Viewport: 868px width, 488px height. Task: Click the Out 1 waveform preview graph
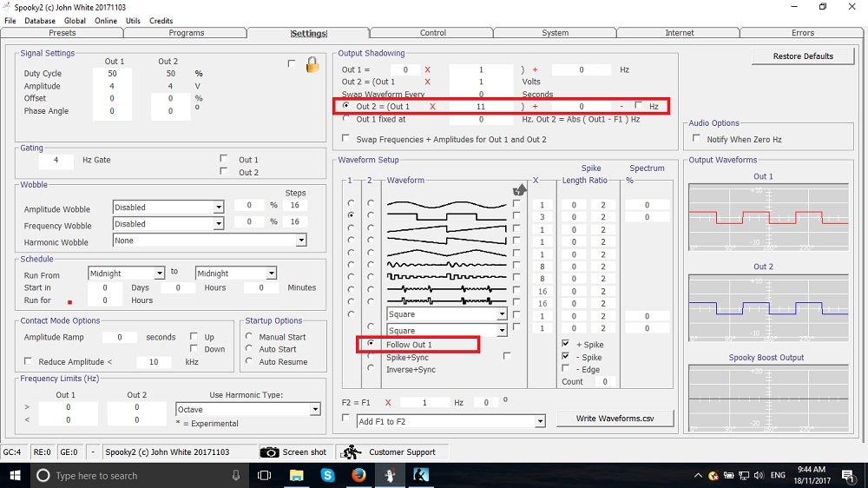[x=768, y=216]
